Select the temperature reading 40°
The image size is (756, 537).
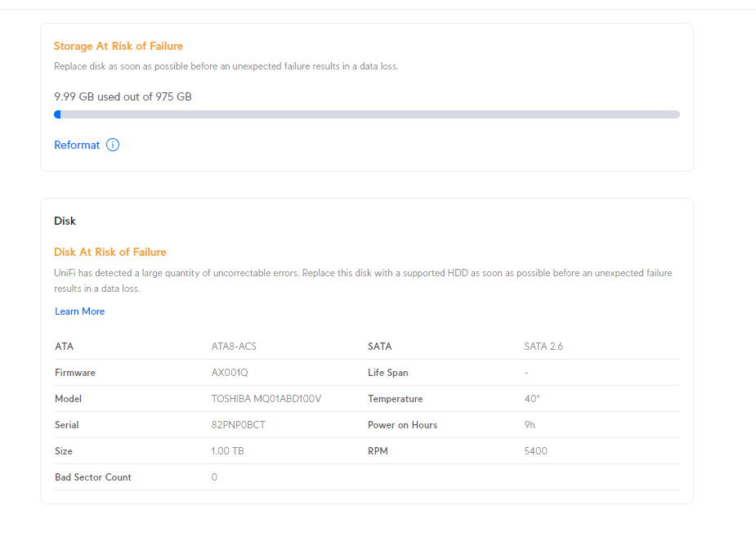[x=532, y=399]
